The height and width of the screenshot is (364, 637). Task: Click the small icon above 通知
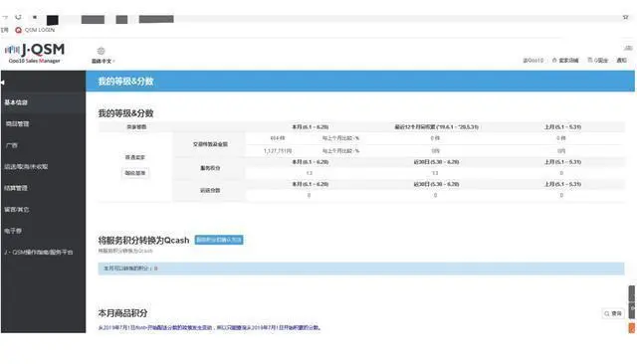click(628, 48)
